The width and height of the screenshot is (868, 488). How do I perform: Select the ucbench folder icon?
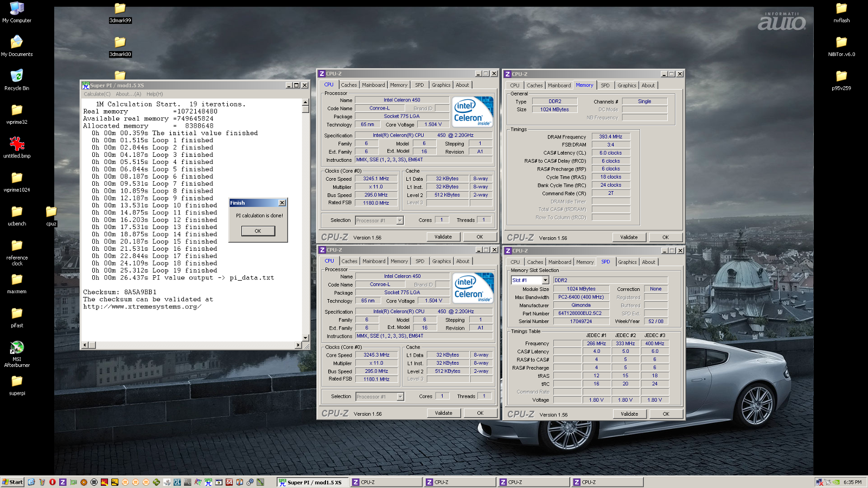pyautogui.click(x=17, y=216)
